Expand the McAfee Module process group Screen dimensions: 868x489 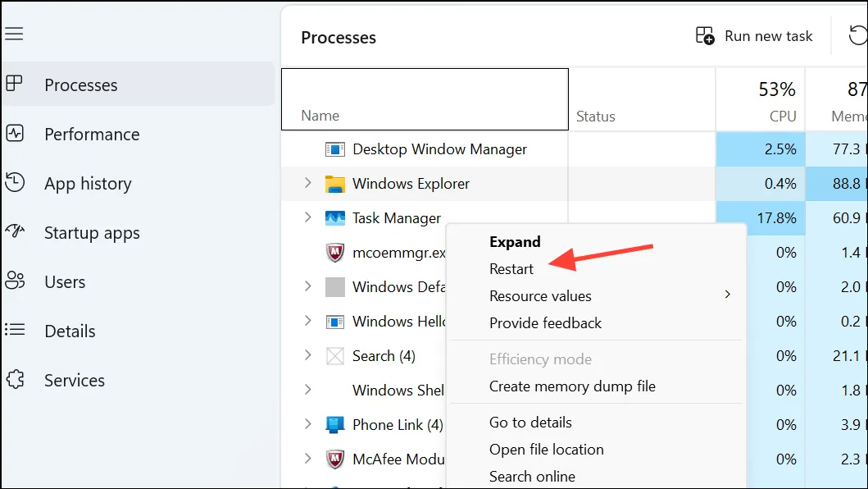click(308, 459)
